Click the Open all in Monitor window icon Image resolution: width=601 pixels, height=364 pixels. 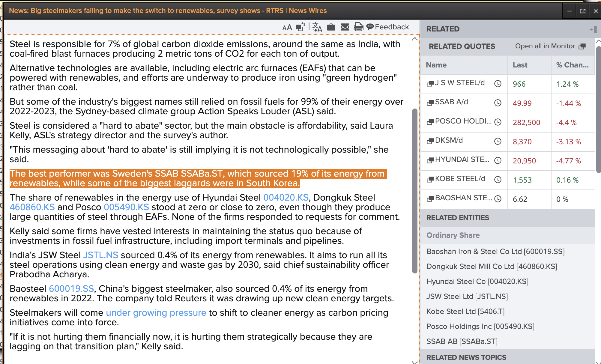tap(582, 46)
